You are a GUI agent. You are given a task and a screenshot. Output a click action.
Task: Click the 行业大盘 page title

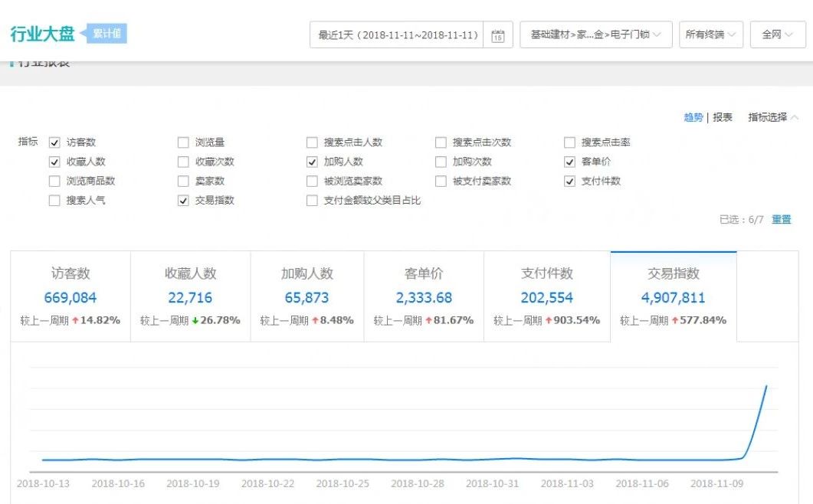pyautogui.click(x=42, y=34)
